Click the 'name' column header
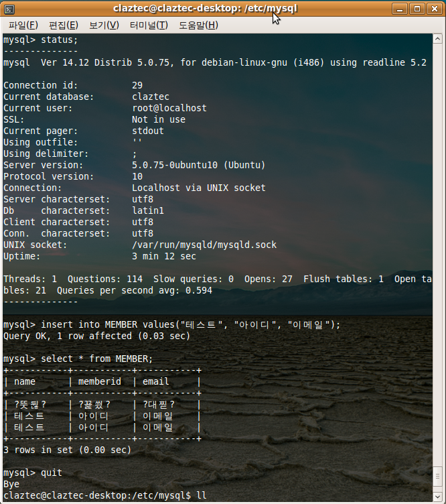Viewport: 446px width, 504px height. click(x=25, y=381)
